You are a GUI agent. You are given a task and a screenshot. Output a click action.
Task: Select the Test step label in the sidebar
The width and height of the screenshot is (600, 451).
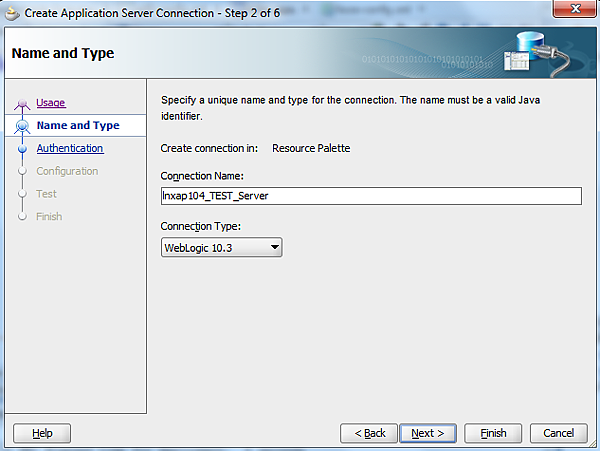pos(46,194)
